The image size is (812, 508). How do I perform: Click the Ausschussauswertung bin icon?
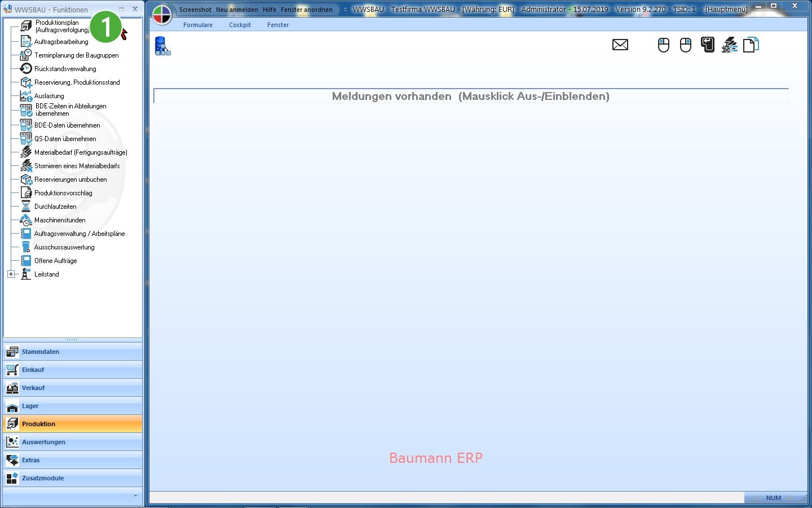(x=26, y=247)
